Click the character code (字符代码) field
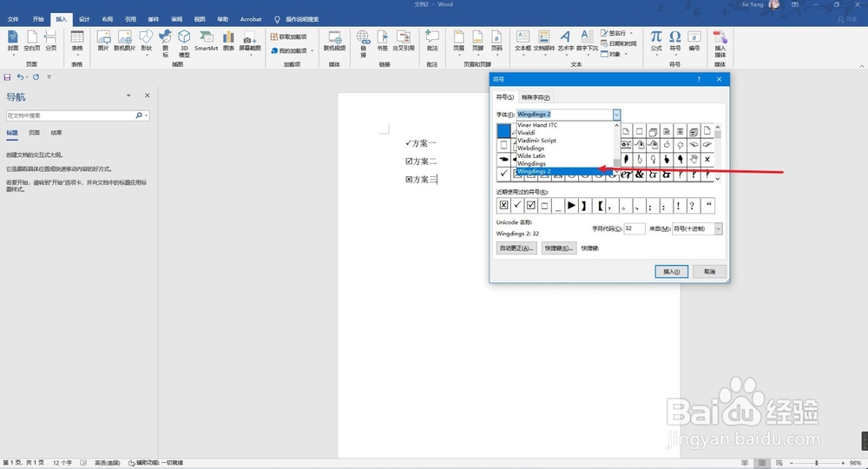The width and height of the screenshot is (868, 469). [x=635, y=228]
